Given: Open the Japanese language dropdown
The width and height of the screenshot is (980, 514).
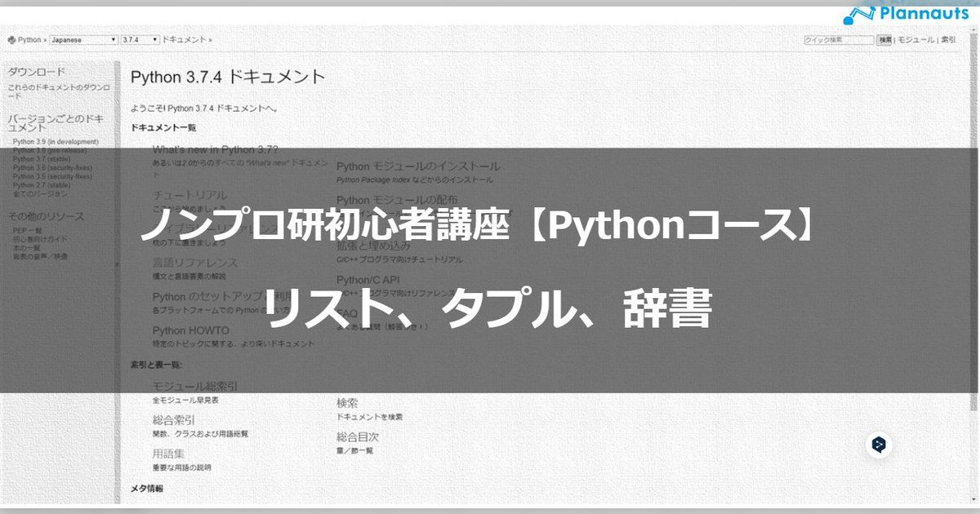Looking at the screenshot, I should click(x=82, y=39).
